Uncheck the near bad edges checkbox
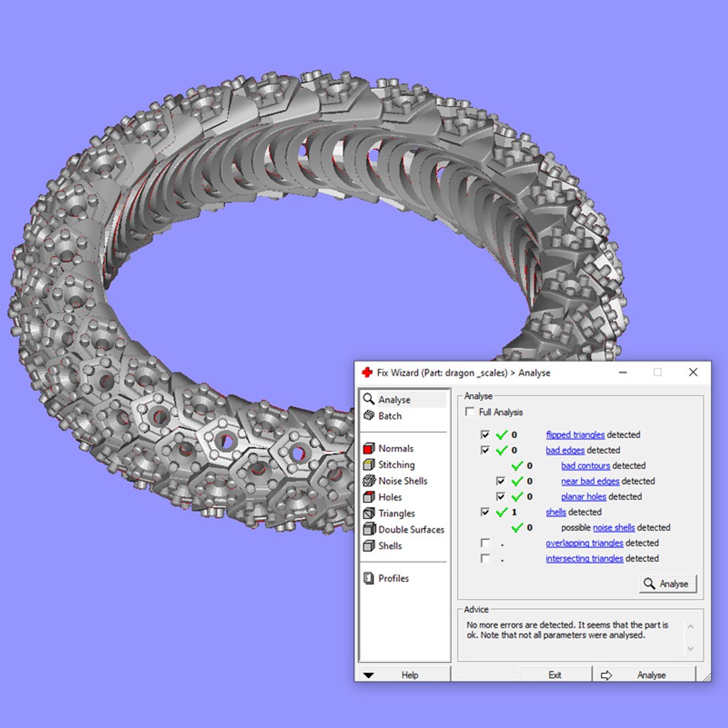This screenshot has height=728, width=728. tap(500, 481)
